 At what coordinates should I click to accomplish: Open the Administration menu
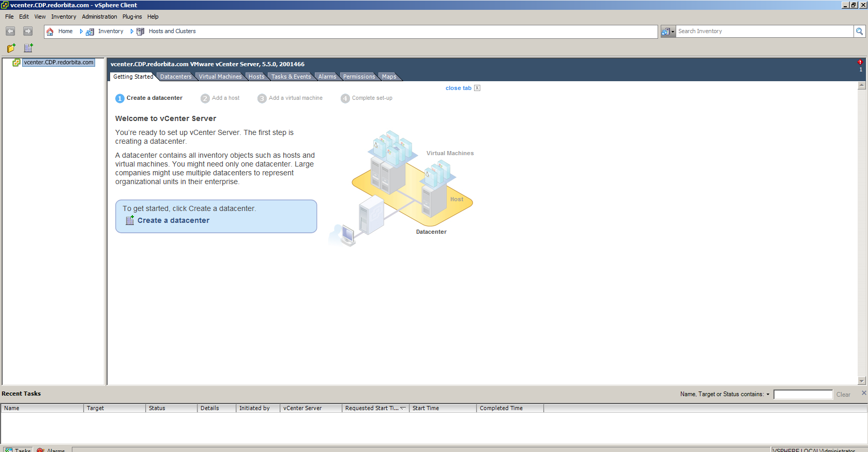(x=99, y=17)
